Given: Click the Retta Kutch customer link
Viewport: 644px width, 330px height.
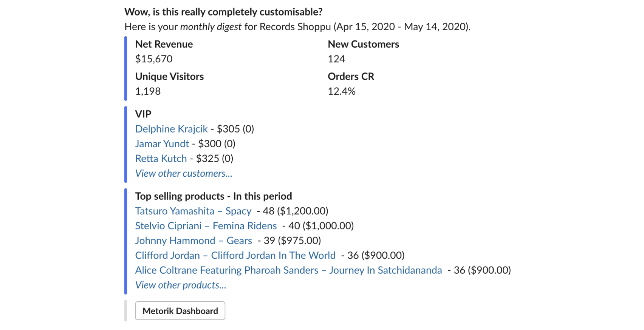Looking at the screenshot, I should (161, 159).
